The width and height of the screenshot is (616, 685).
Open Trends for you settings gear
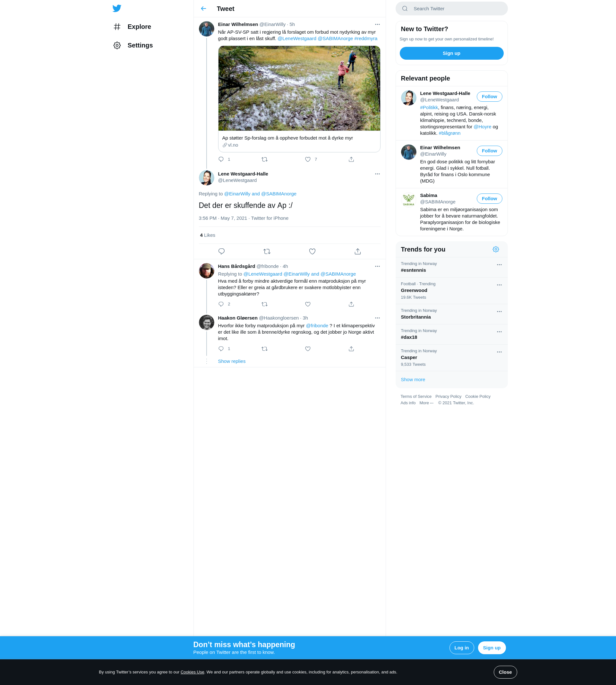496,249
